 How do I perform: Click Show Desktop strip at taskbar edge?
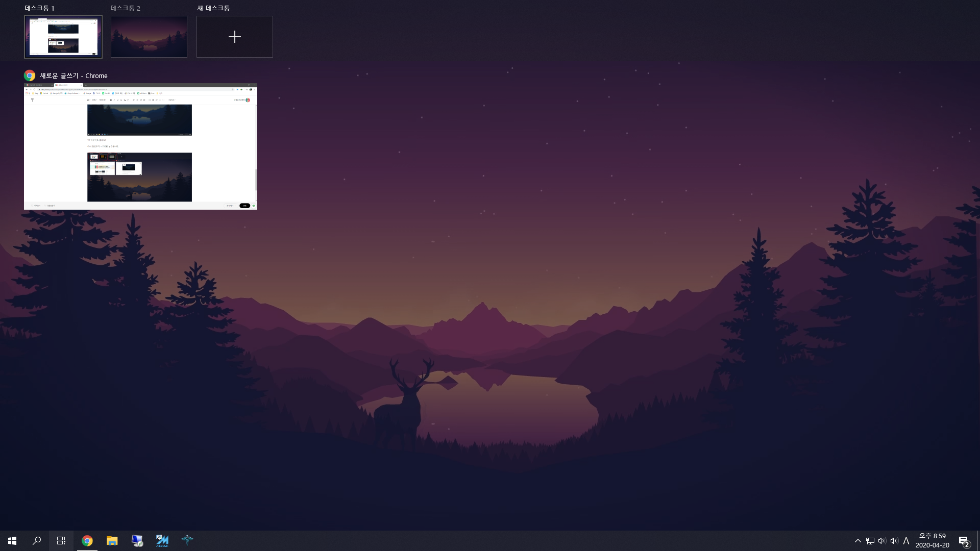point(978,540)
